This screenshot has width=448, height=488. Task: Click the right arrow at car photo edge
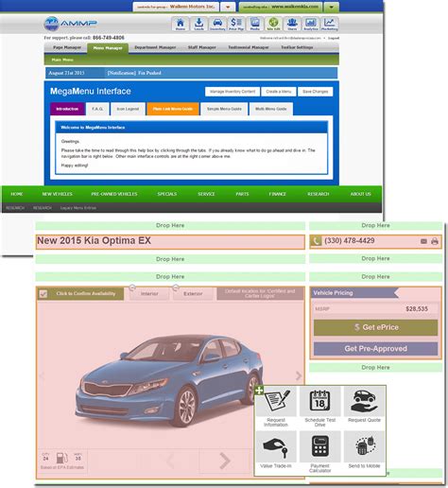click(x=299, y=375)
